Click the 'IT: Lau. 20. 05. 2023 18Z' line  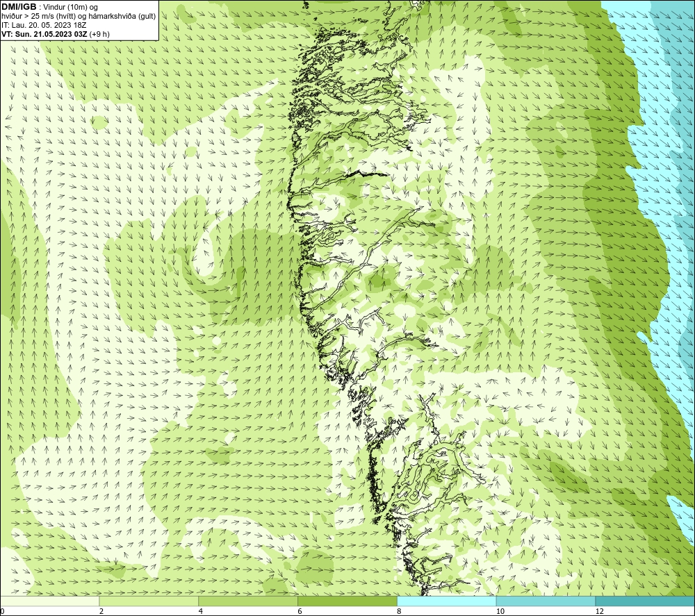click(43, 25)
